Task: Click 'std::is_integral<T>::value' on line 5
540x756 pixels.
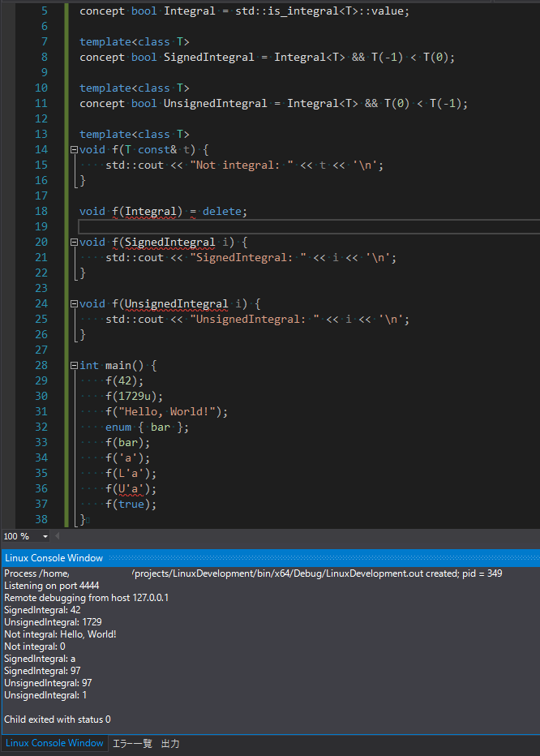Action: (x=319, y=11)
